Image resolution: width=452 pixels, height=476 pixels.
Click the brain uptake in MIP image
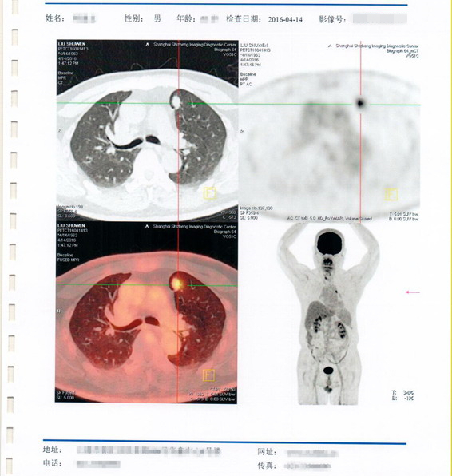(330, 243)
